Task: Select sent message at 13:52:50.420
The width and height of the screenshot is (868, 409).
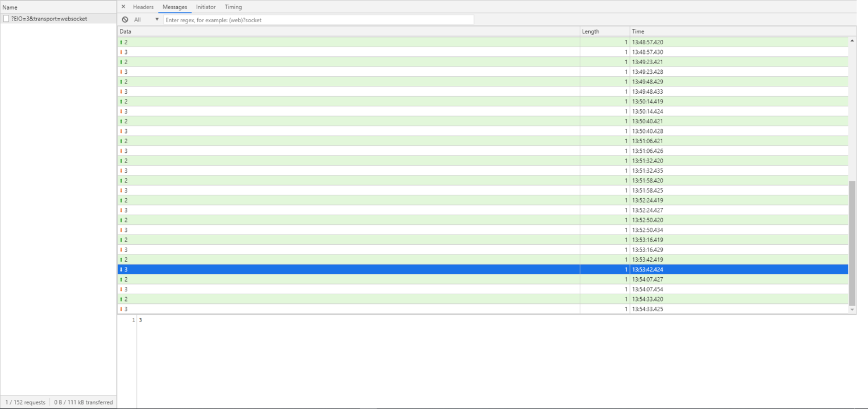Action: point(483,220)
